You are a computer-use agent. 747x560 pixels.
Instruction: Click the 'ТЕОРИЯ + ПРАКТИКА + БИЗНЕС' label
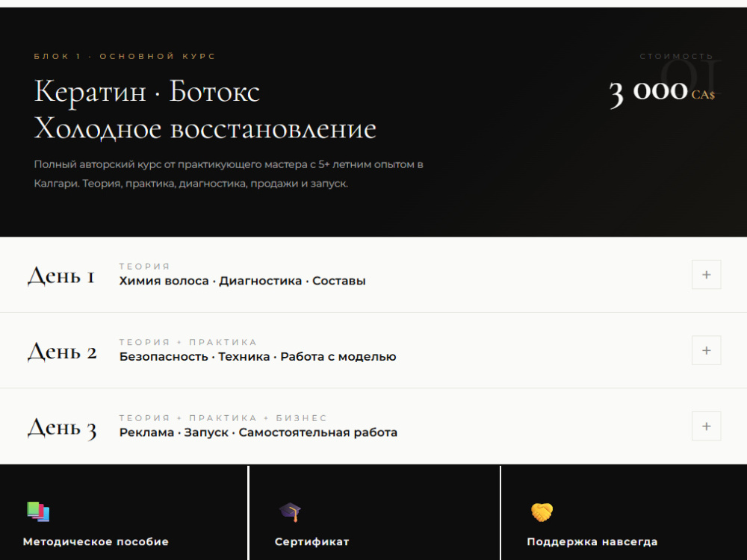[x=223, y=418]
